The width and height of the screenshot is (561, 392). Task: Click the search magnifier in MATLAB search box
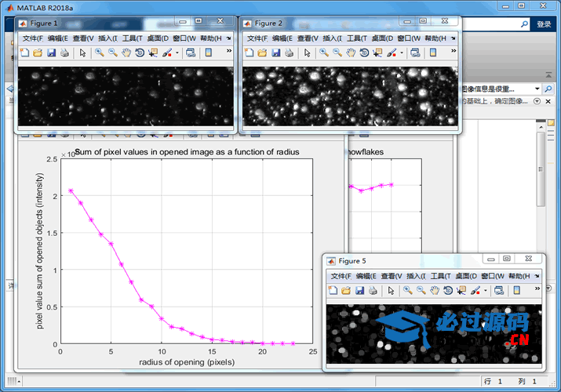click(524, 24)
